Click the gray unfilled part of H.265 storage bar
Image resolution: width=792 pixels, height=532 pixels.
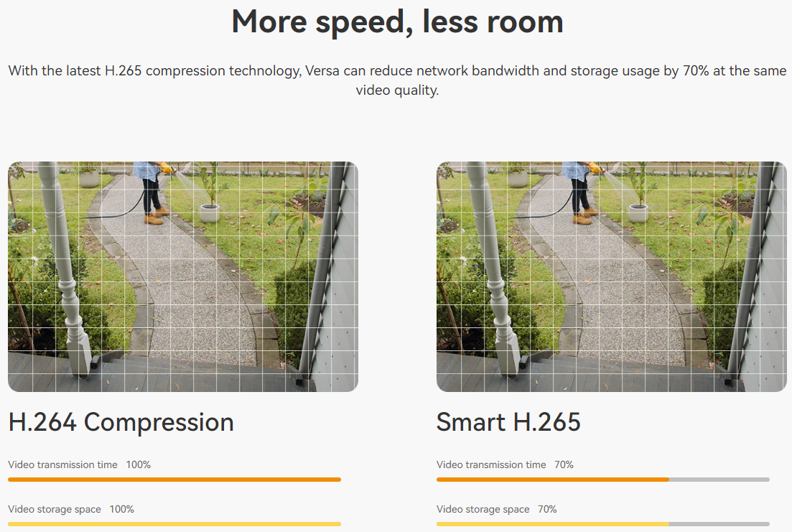click(x=719, y=524)
